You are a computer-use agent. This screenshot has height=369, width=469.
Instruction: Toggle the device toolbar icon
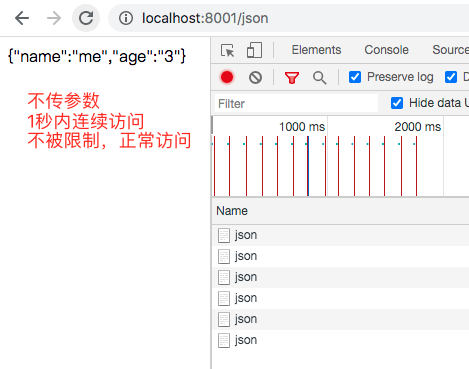pyautogui.click(x=254, y=50)
